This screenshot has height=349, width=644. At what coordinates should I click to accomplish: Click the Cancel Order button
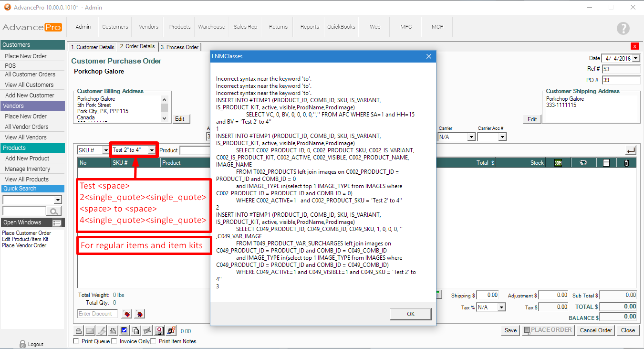[595, 330]
